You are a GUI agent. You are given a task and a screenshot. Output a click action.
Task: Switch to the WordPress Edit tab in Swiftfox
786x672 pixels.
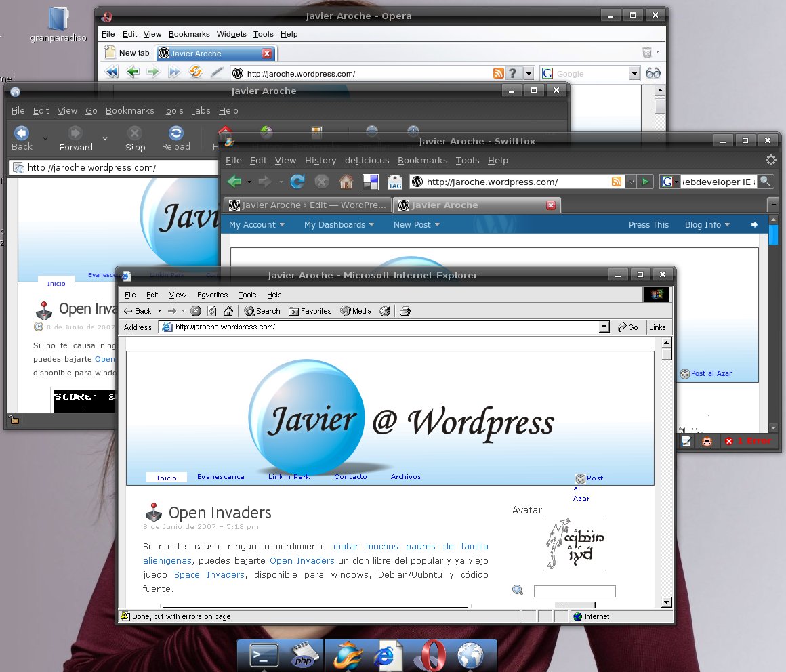308,205
